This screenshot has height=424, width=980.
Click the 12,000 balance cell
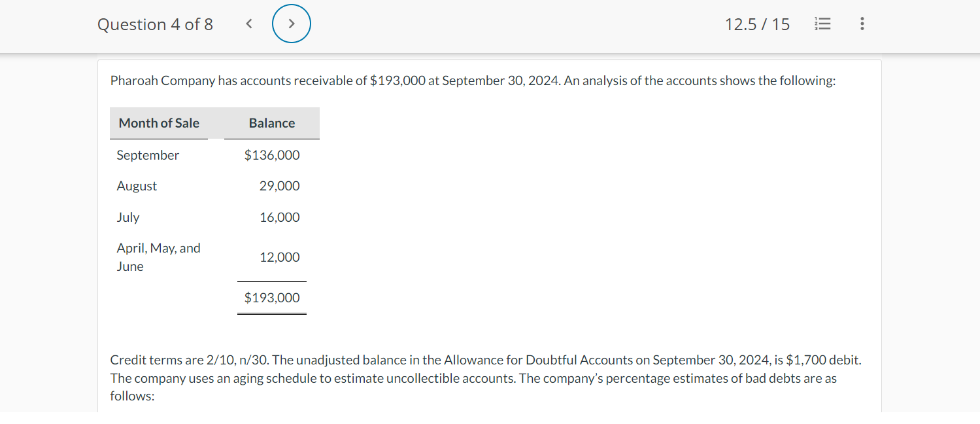279,257
